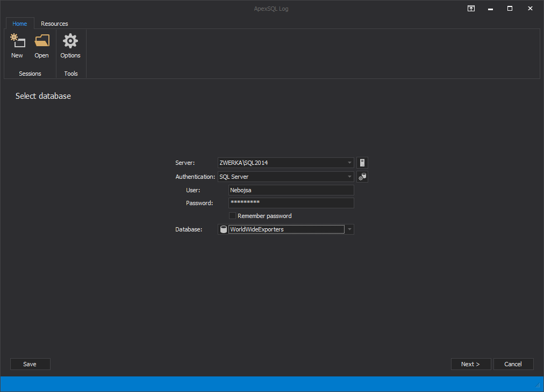Image resolution: width=544 pixels, height=392 pixels.
Task: Click the ribbon display options icon
Action: click(471, 9)
